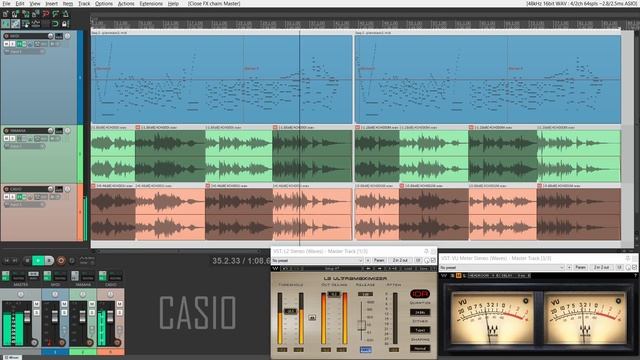The image size is (640, 360).
Task: Open the Track menu
Action: tap(84, 3)
